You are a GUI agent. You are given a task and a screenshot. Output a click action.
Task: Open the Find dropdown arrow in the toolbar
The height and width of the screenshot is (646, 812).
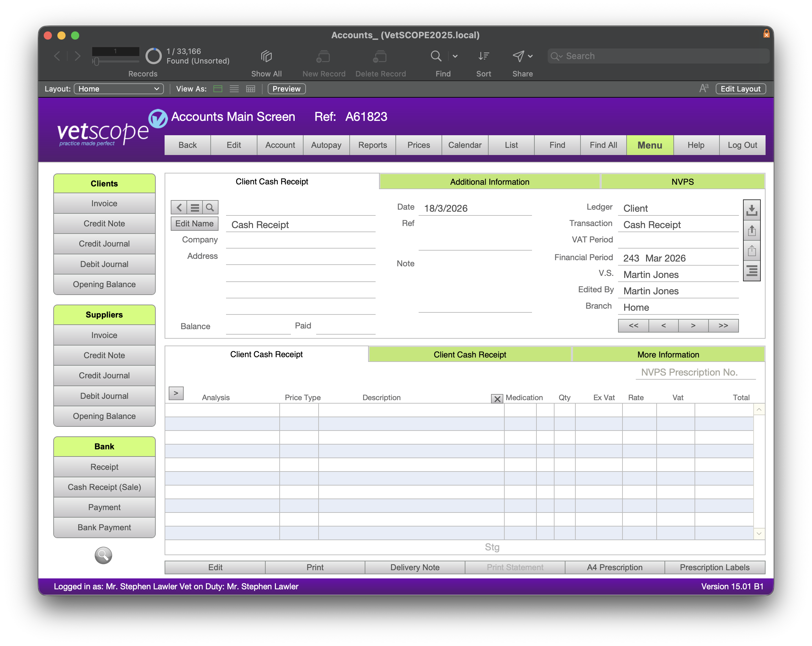click(455, 56)
